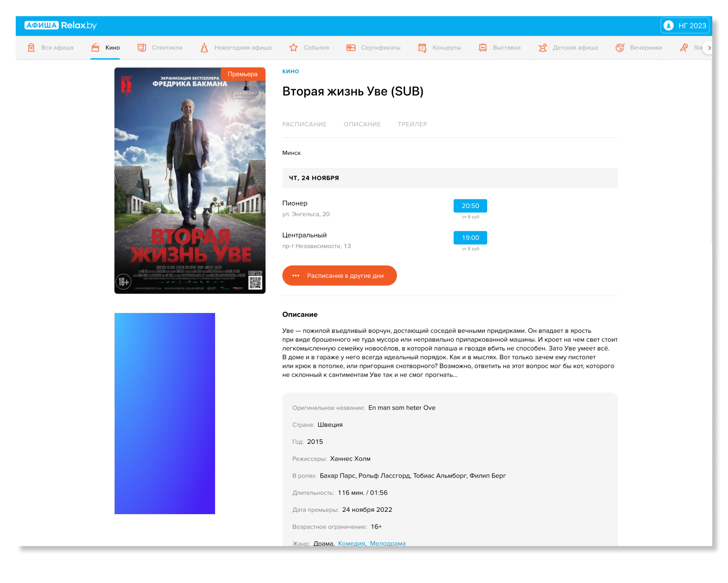Click the Сертификаты gift card icon
728x583 pixels.
[351, 48]
